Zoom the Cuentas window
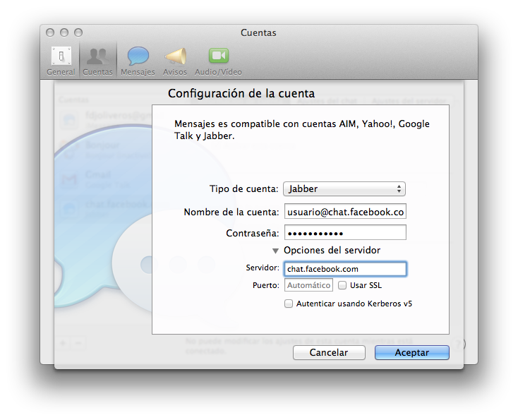 coord(78,32)
